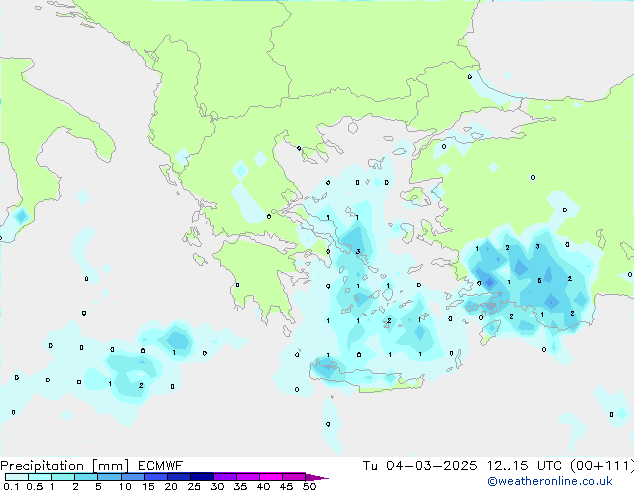Click the "10" legend value label
The width and height of the screenshot is (634, 490).
tap(125, 486)
